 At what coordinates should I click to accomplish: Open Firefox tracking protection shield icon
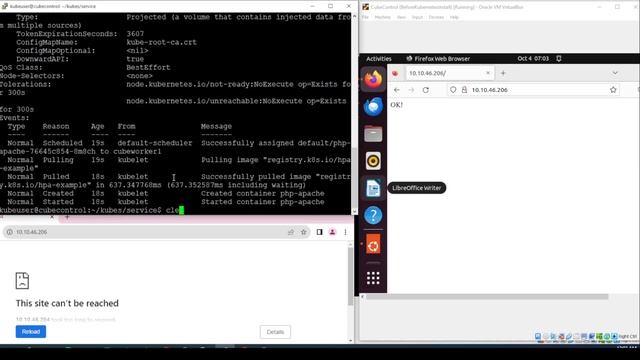453,90
